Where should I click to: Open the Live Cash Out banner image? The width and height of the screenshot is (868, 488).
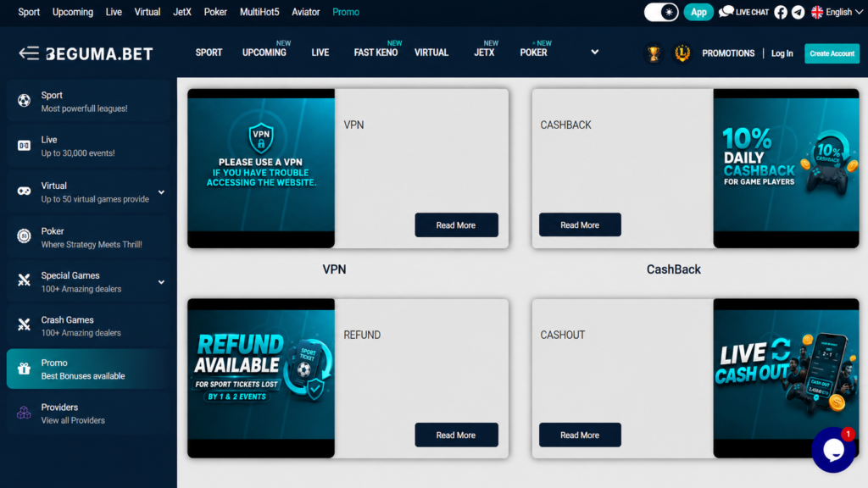tap(786, 379)
